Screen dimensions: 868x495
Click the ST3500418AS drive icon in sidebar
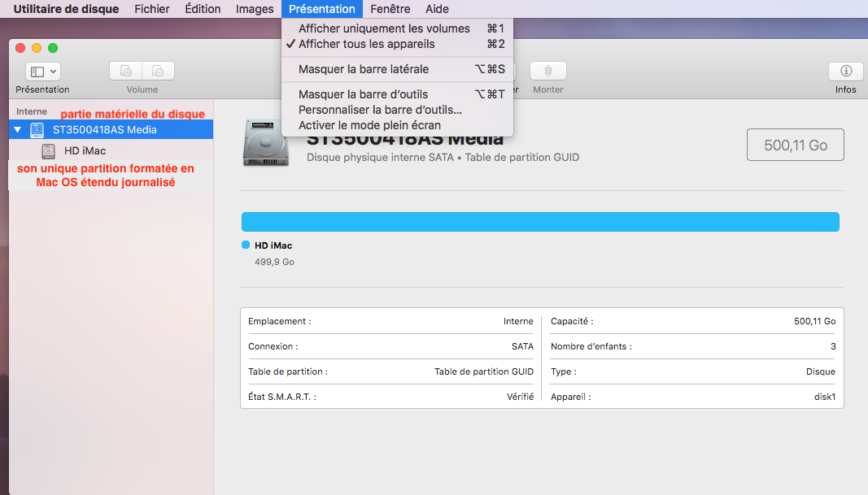click(37, 130)
